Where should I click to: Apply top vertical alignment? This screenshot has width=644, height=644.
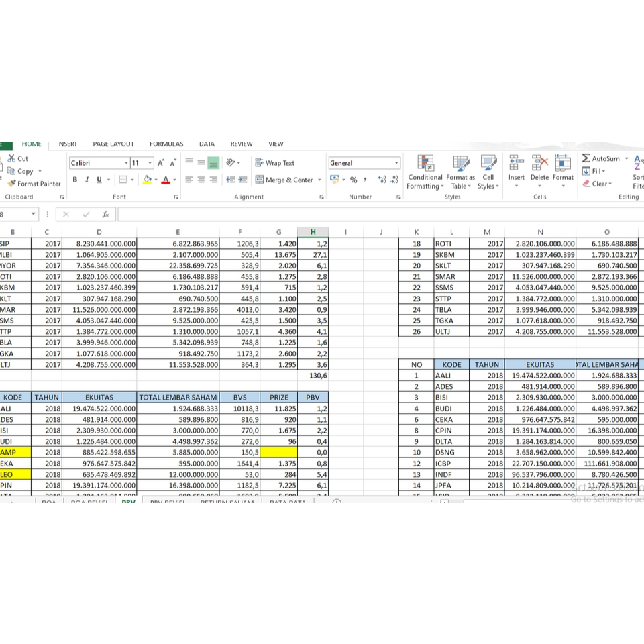pos(189,162)
